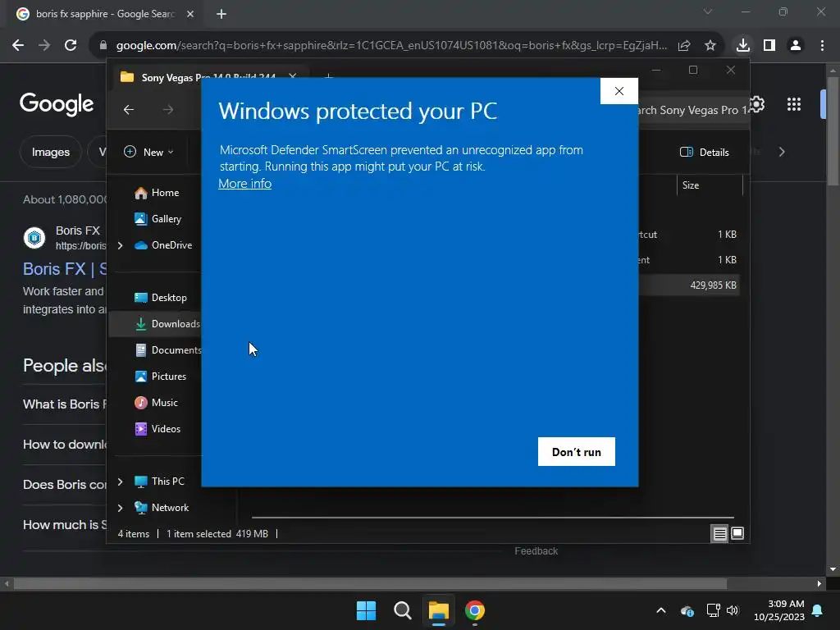
Task: Click Chrome in the taskbar
Action: [x=475, y=610]
